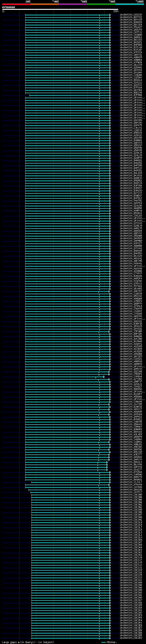Image resolution: width=146 pixels, height=644 pixels.
Task: Click hit label UniRef100_B6E206
Action: click(x=131, y=93)
